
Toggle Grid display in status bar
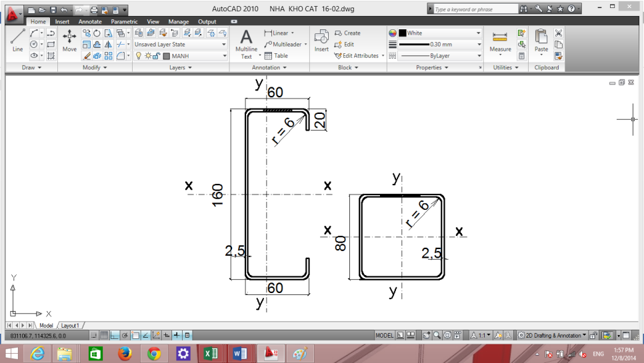[104, 336]
